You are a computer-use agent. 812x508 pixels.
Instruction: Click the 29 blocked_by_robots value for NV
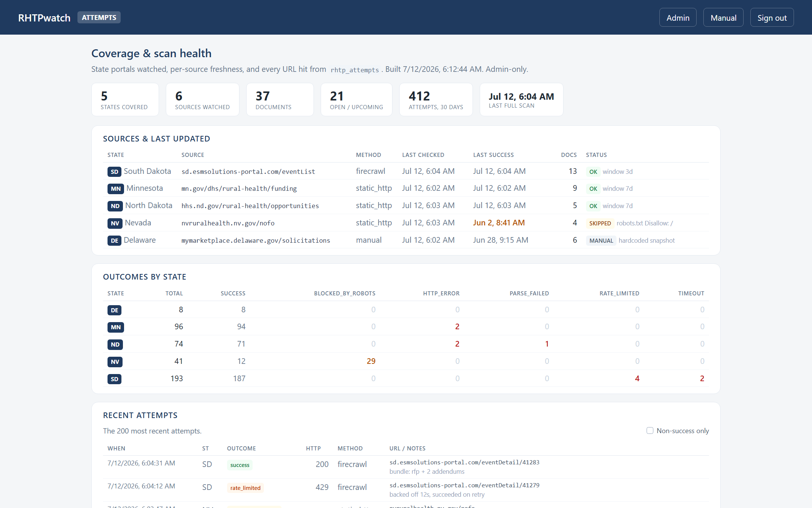(371, 361)
